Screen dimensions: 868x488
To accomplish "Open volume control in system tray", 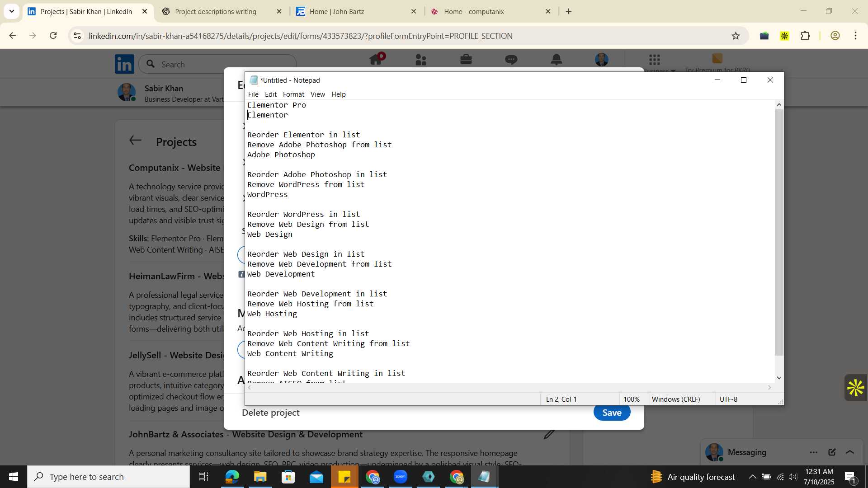I will [x=793, y=477].
